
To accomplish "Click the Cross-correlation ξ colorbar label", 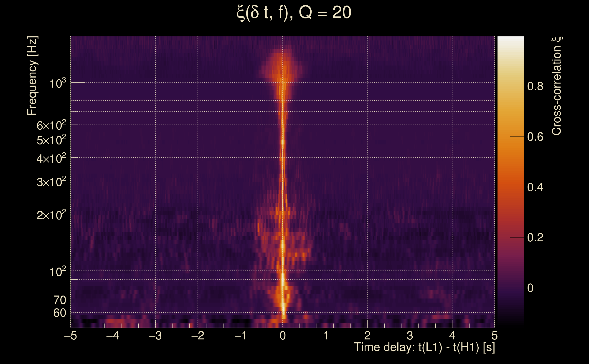I will [x=556, y=86].
